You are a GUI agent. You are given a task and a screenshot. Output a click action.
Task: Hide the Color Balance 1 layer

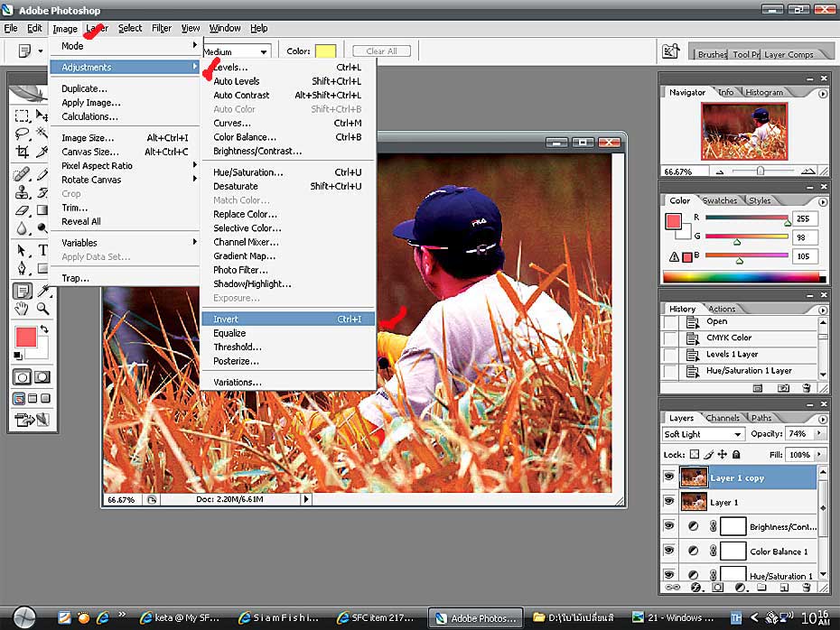click(x=668, y=550)
